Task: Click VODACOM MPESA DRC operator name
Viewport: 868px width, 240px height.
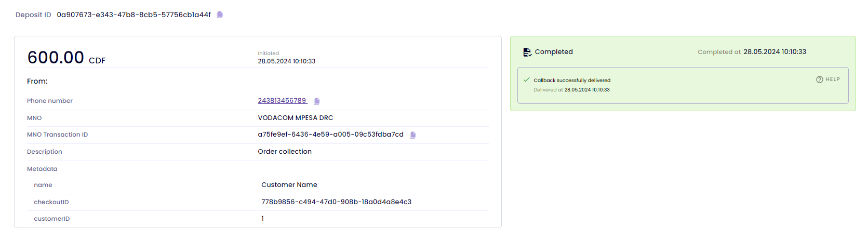Action: point(296,118)
